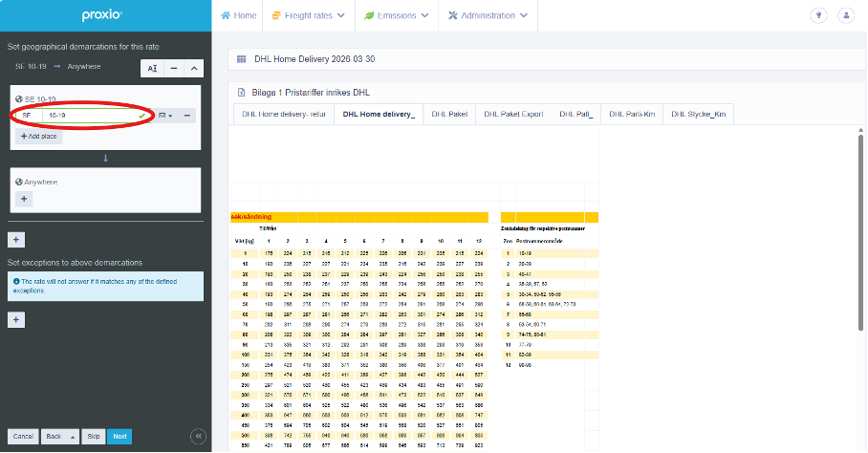The width and height of the screenshot is (868, 453).
Task: Add a place under Anywhere
Action: tap(24, 199)
